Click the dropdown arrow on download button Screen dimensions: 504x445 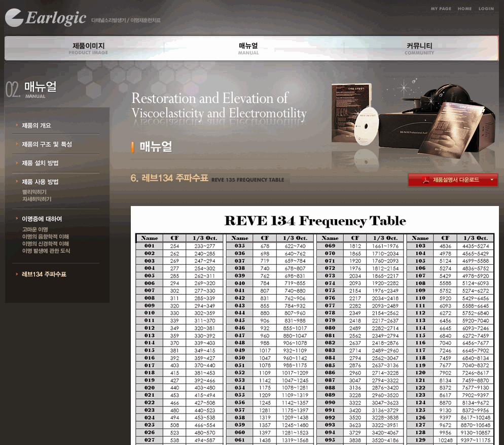click(x=491, y=180)
